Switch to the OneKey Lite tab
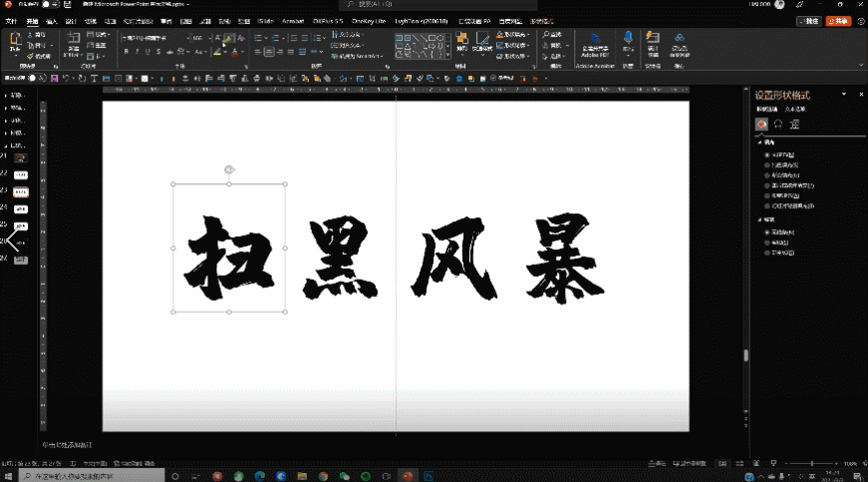 [368, 21]
